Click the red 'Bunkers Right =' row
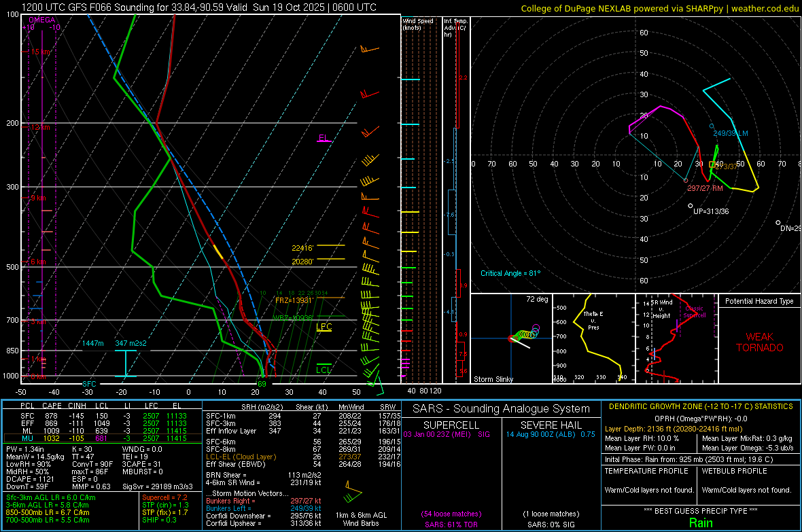Image resolution: width=802 pixels, height=532 pixels. pyautogui.click(x=264, y=501)
